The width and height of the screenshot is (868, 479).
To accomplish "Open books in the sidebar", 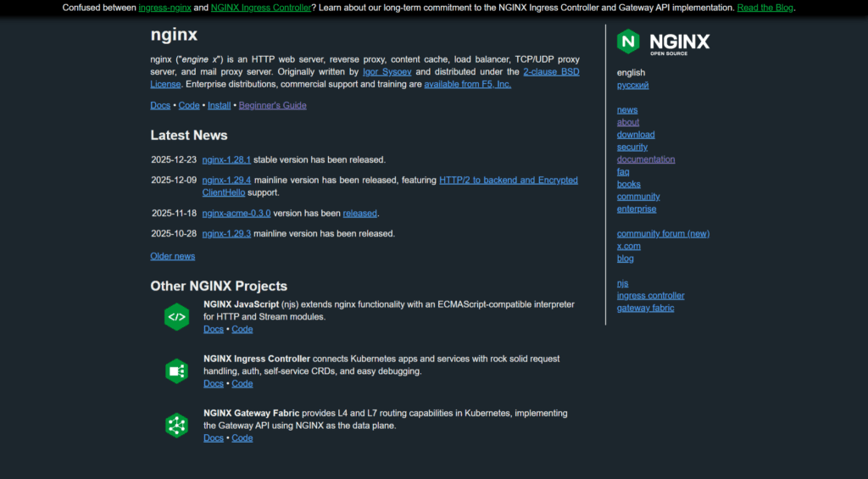I will (x=628, y=185).
